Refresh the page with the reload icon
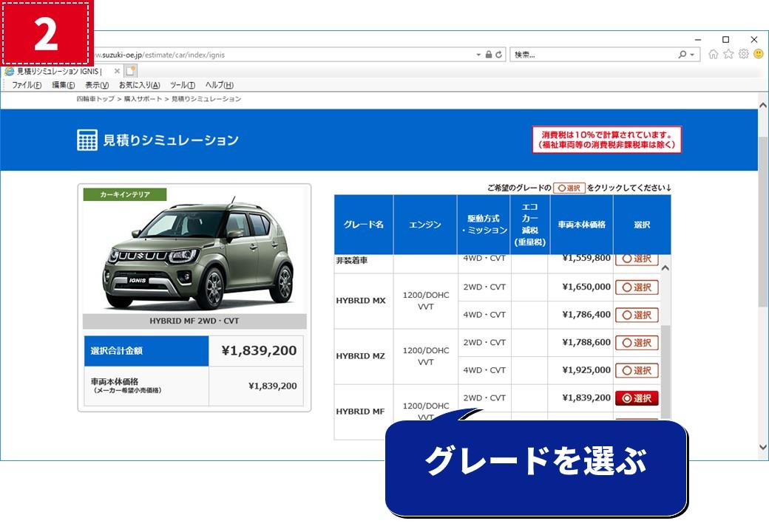769x532 pixels. [499, 55]
